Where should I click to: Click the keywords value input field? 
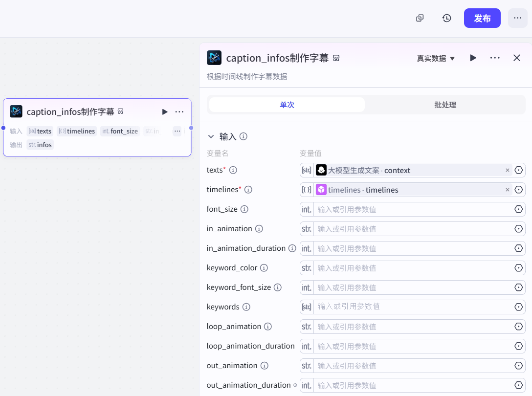pyautogui.click(x=413, y=307)
